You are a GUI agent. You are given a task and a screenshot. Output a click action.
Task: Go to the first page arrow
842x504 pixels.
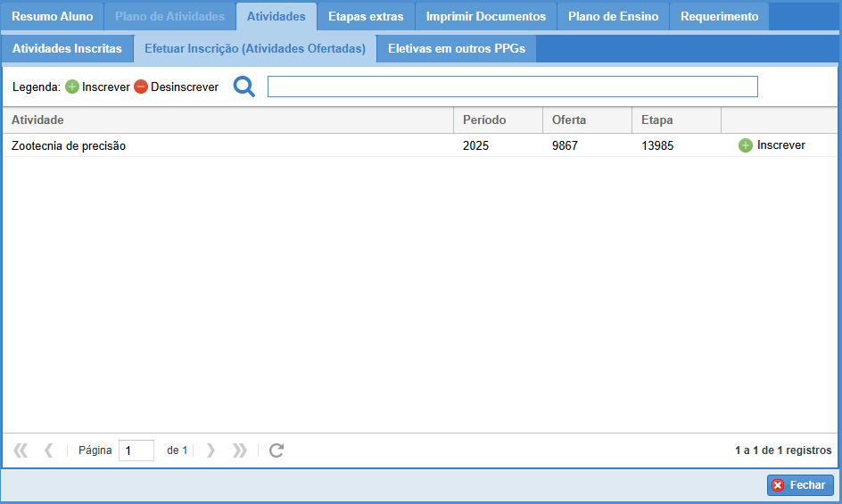coord(21,450)
